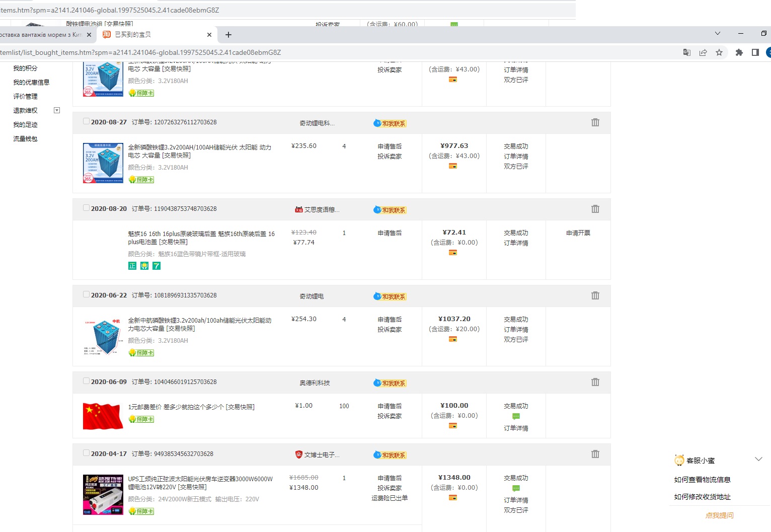Screen dimensions: 771x532
Task: Click the green message icon under ¥1348.00 order status
Action: point(516,488)
